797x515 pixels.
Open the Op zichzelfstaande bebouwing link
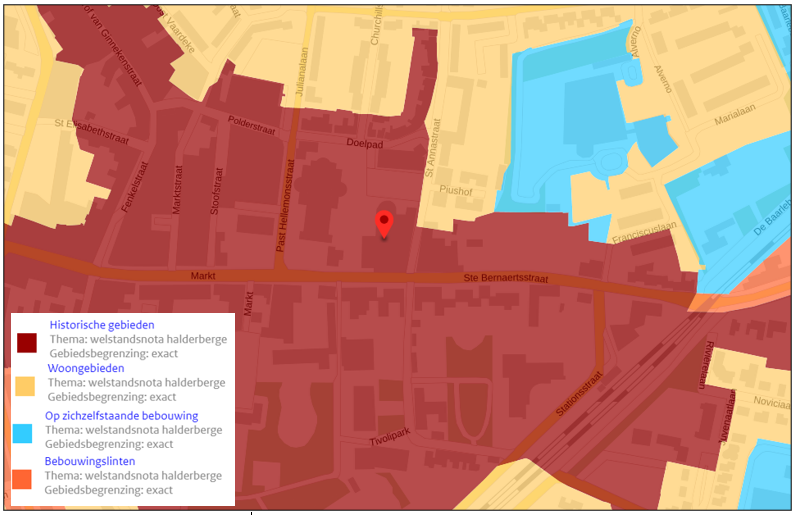point(121,416)
